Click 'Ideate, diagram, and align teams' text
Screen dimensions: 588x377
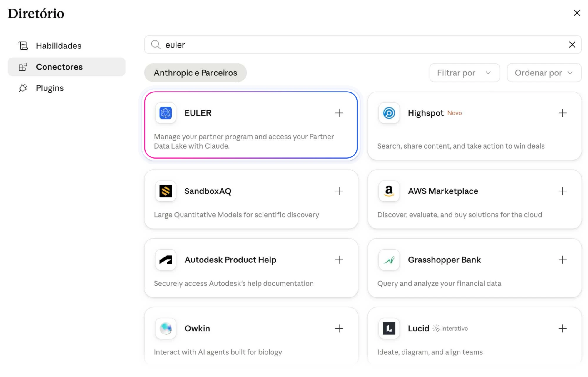point(430,352)
